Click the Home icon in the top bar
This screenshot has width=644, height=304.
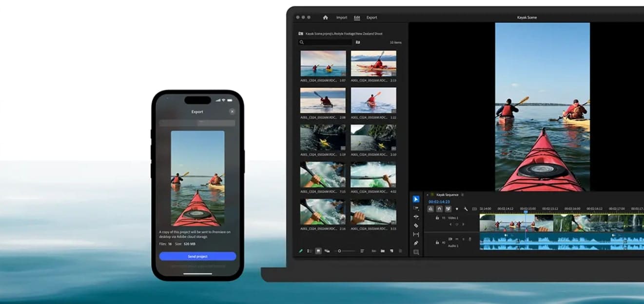pos(326,17)
